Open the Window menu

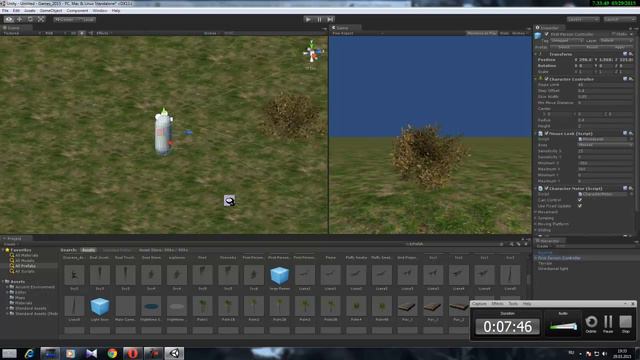[x=100, y=11]
